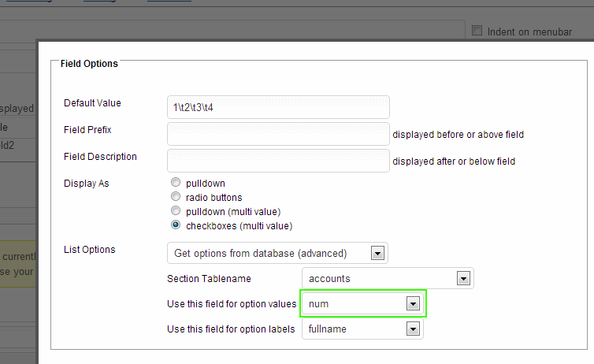The height and width of the screenshot is (364, 594).
Task: Click the Field Description text field
Action: click(x=278, y=161)
